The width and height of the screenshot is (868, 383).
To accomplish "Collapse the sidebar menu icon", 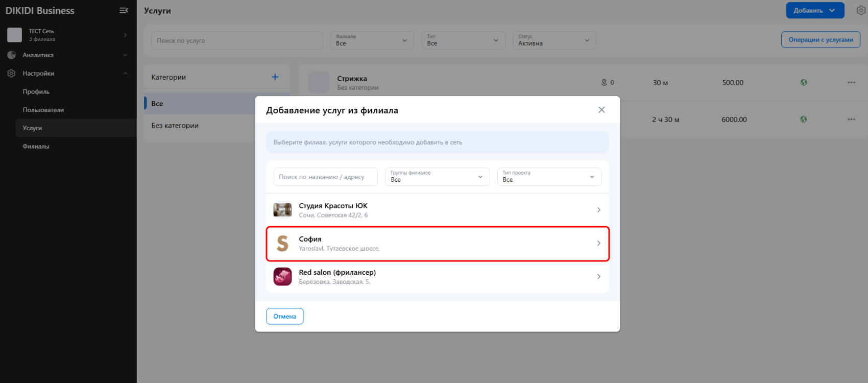I will [x=124, y=10].
